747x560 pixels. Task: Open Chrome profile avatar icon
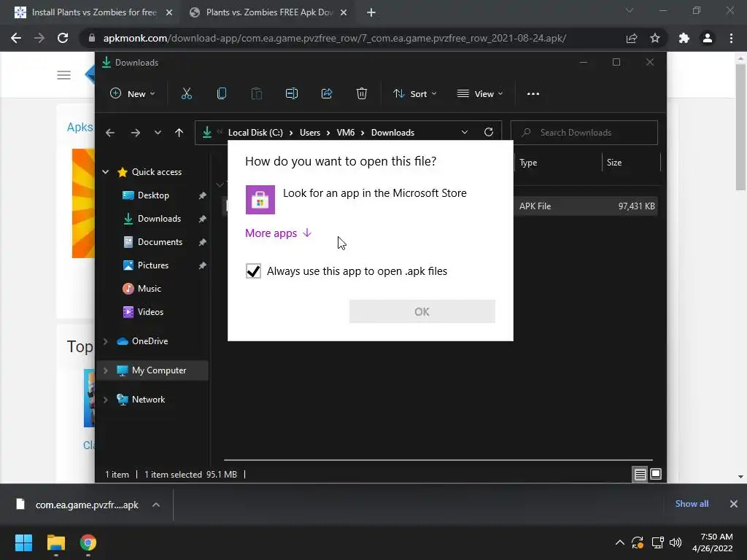[x=708, y=38]
